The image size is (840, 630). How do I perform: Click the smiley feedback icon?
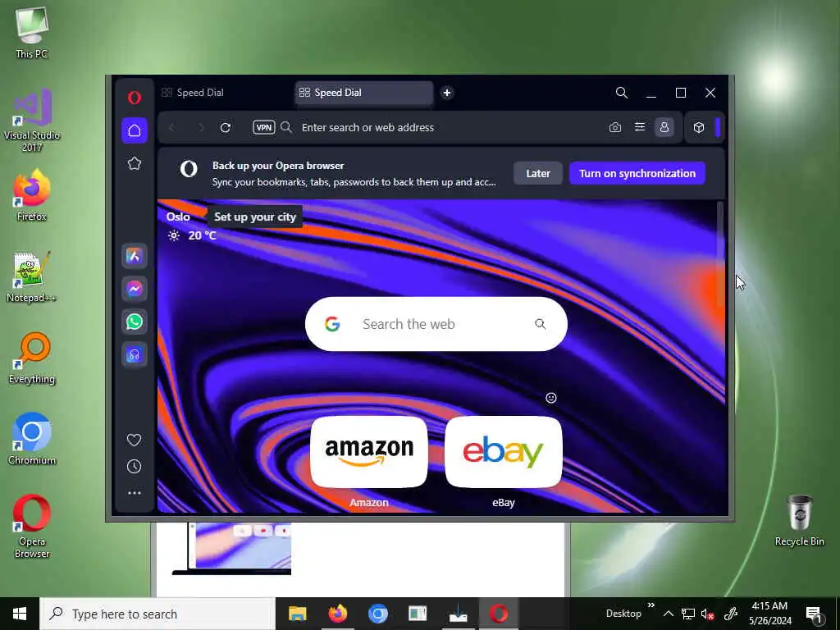(550, 398)
